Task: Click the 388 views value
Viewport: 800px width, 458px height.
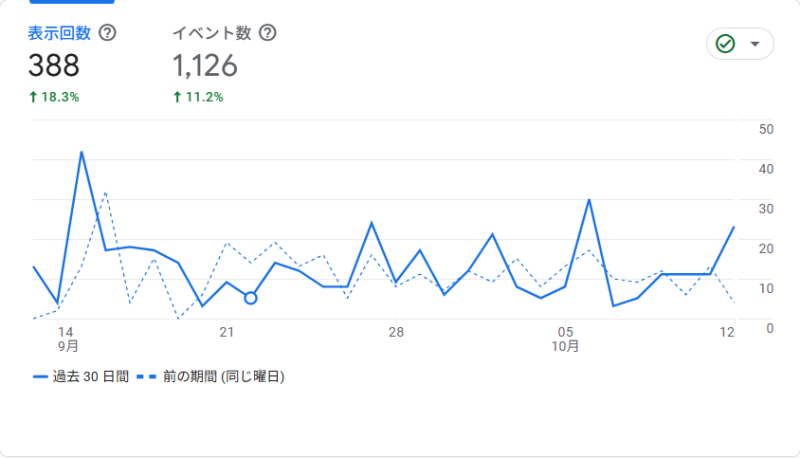Action: point(54,66)
